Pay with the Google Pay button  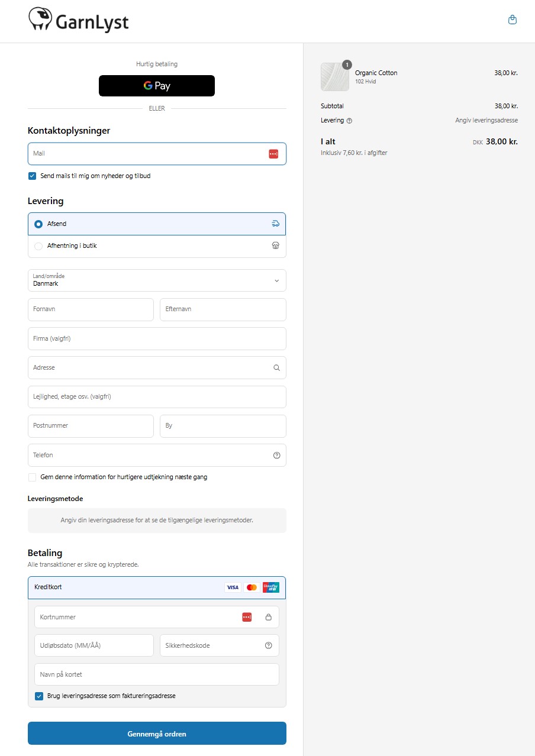pyautogui.click(x=157, y=86)
